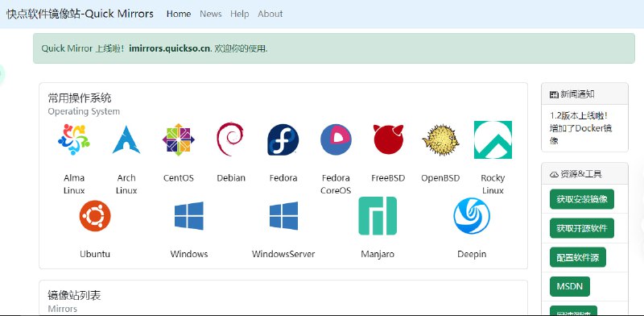The image size is (644, 316).
Task: Go to the News menu item
Action: point(211,14)
